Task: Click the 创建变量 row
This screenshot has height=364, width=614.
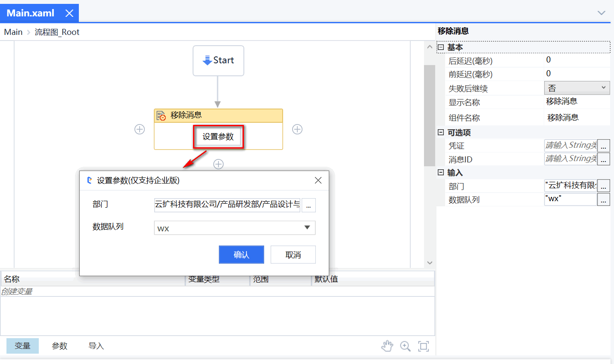Action: [217, 291]
